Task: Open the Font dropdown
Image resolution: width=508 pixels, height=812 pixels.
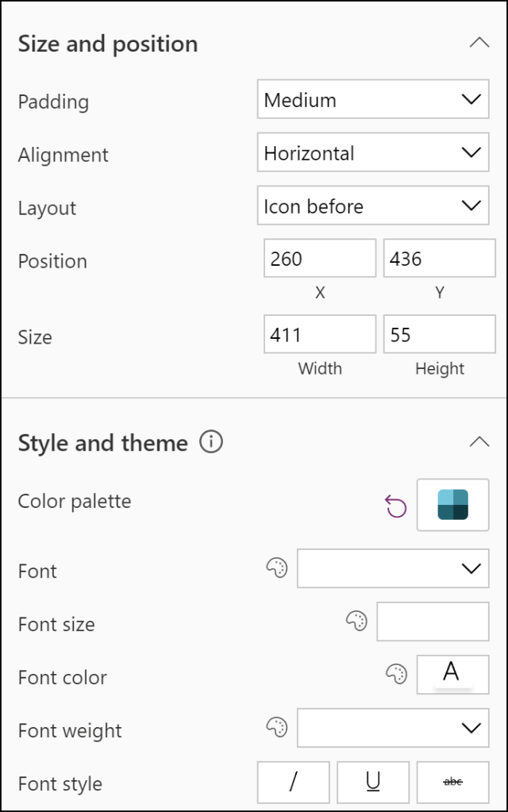Action: 393,568
